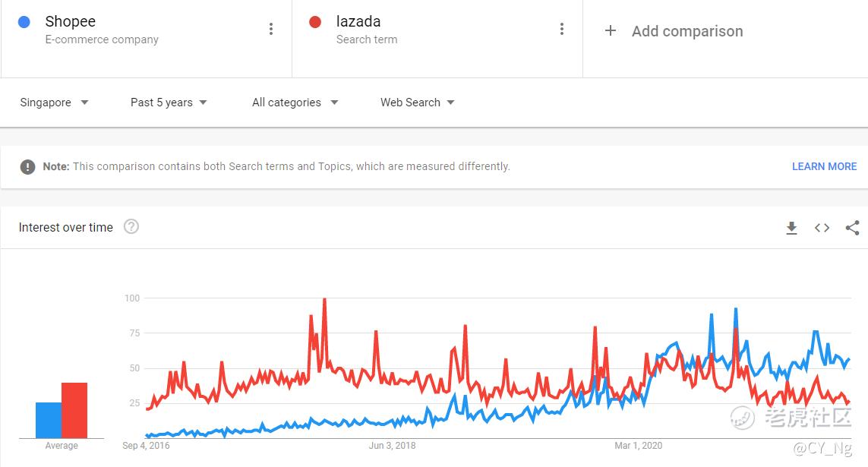This screenshot has width=868, height=467.
Task: Open the embed code icon
Action: tap(822, 227)
